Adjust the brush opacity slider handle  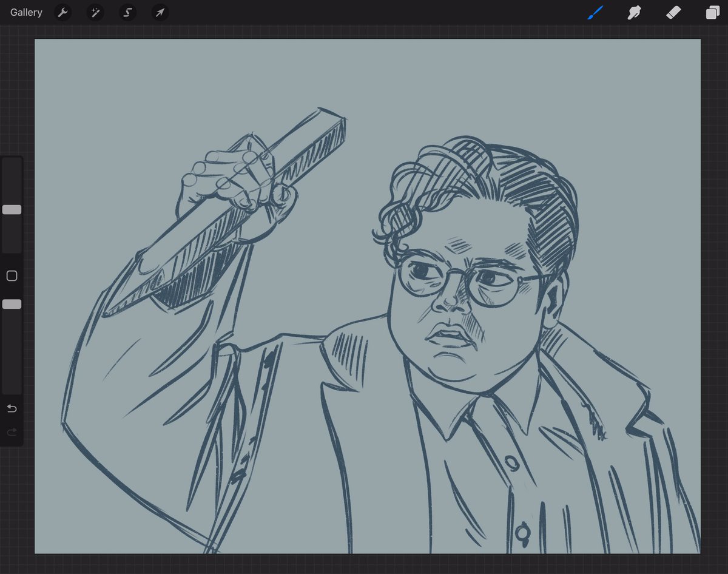[12, 304]
